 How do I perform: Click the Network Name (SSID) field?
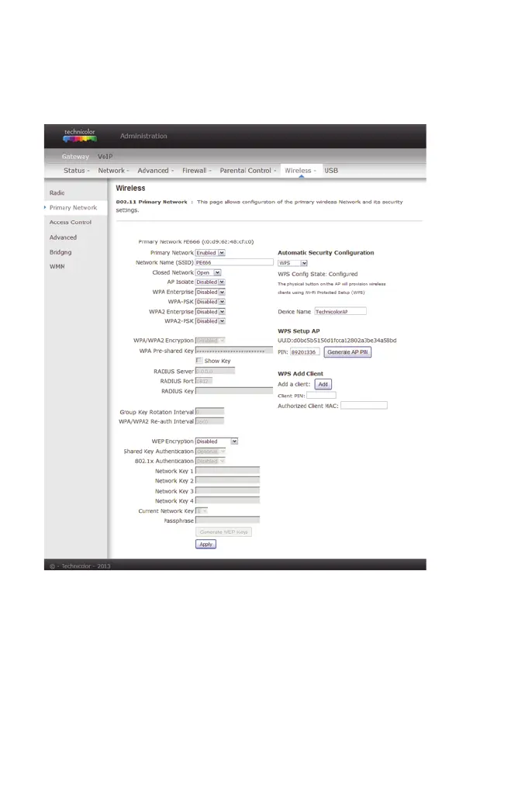(234, 262)
